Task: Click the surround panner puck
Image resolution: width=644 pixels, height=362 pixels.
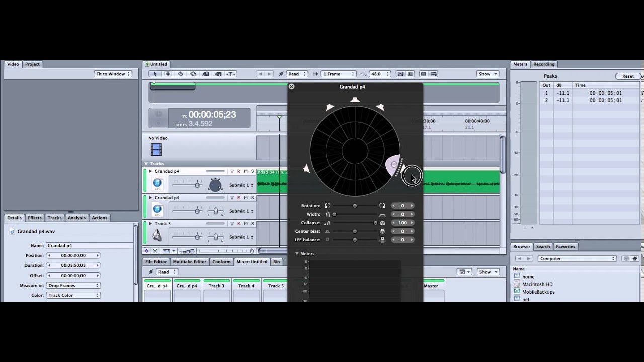Action: click(393, 164)
